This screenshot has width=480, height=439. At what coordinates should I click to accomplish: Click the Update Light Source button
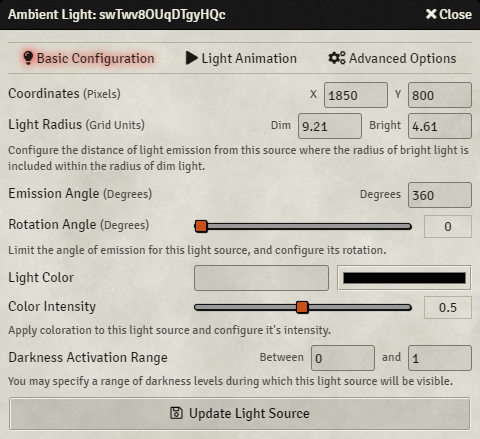coord(240,413)
